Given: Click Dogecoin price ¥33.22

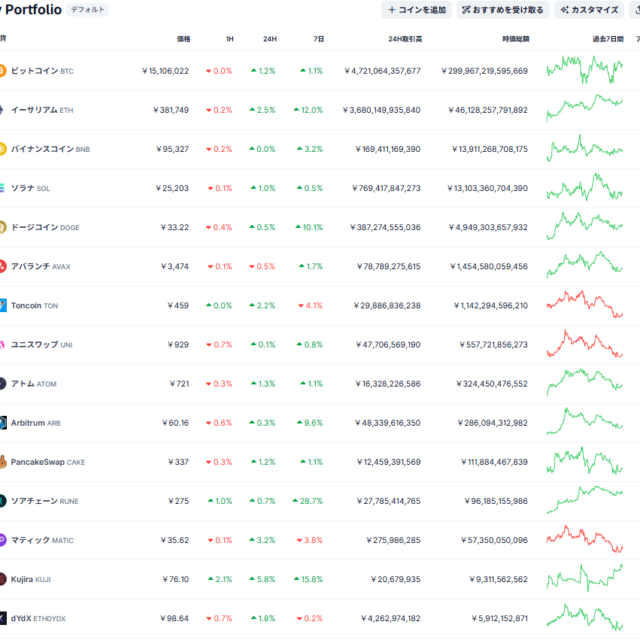Looking at the screenshot, I should [175, 227].
